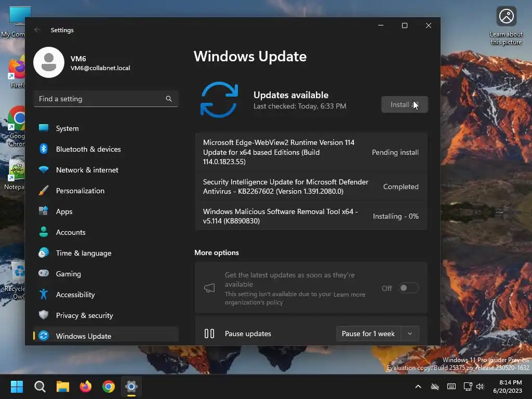The image size is (532, 399).
Task: Go to Privacy & security
Action: click(106, 315)
